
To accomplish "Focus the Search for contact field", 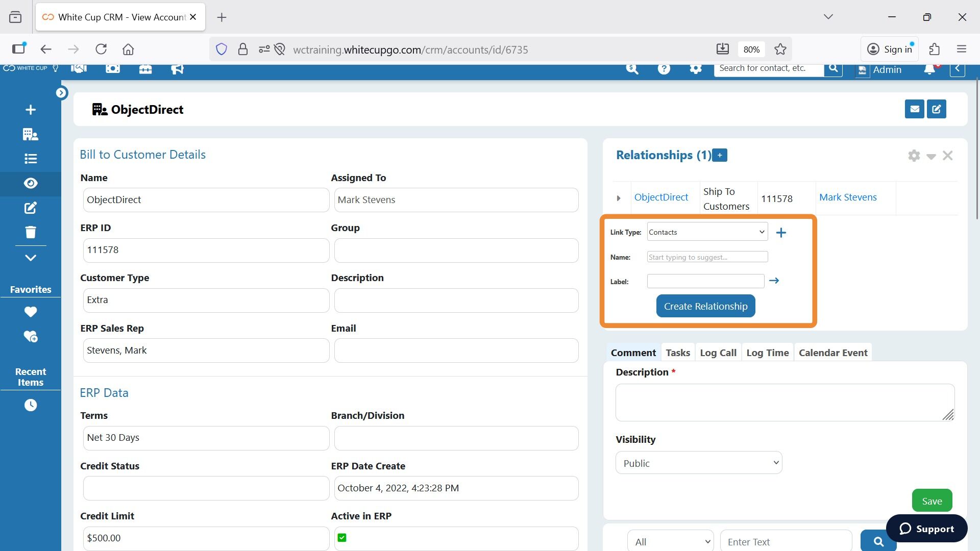I will tap(769, 68).
